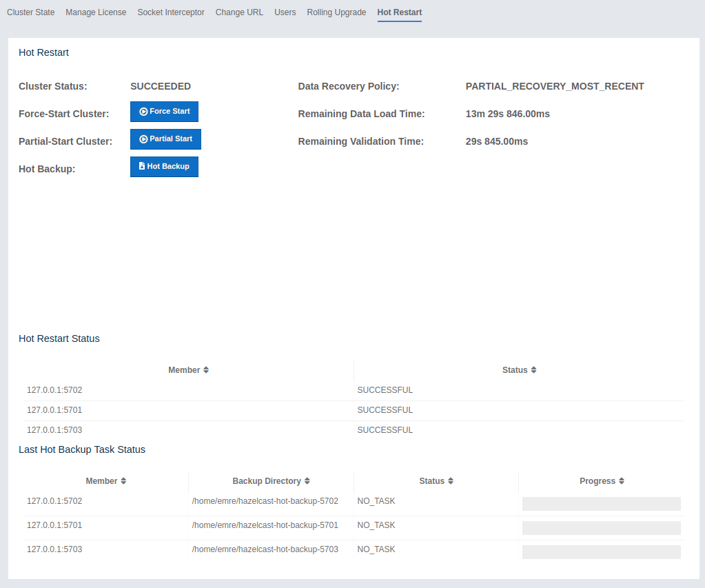
Task: Go to the Change URL tab
Action: [x=239, y=12]
